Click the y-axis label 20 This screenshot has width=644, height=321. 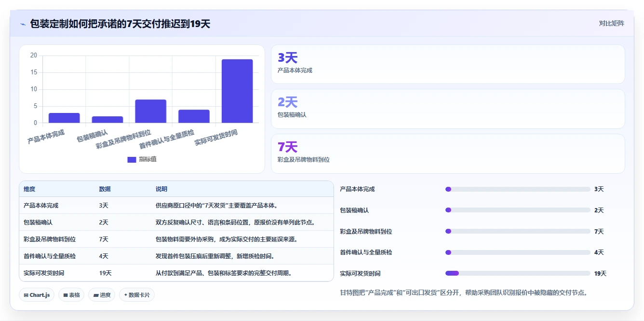(33, 56)
